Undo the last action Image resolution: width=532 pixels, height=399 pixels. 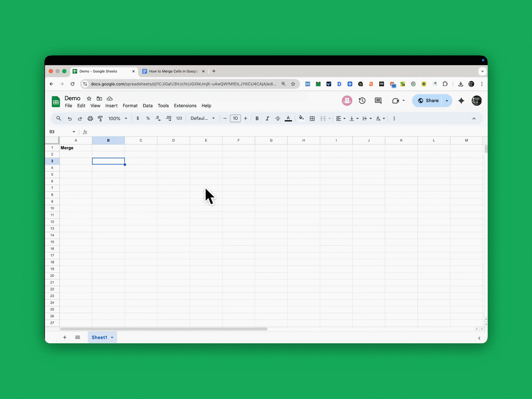point(69,118)
